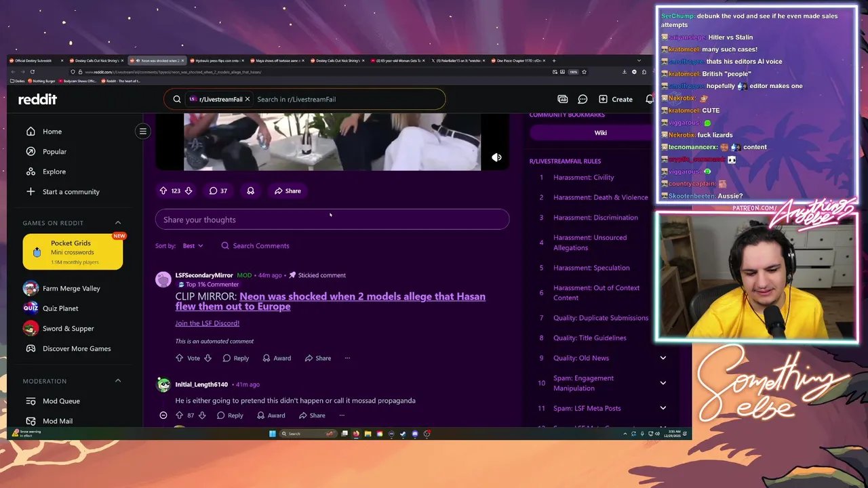
Task: Open the Reddit advertise icon in header
Action: tap(562, 99)
